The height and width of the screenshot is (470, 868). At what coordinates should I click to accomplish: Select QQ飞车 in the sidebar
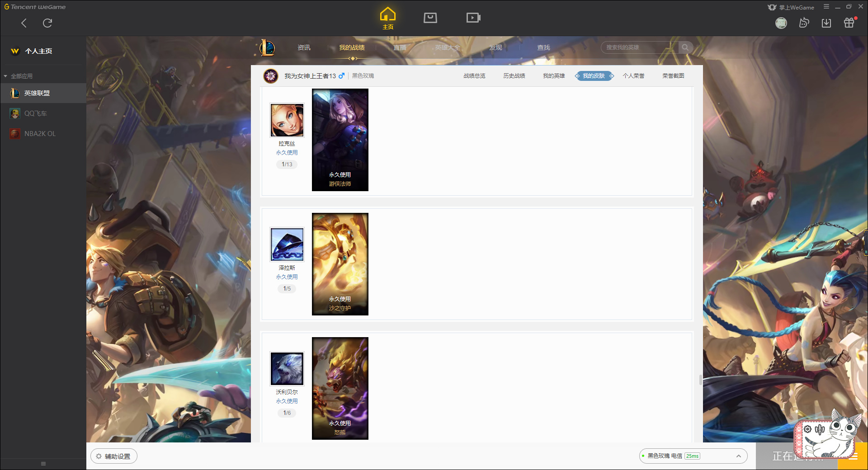point(43,113)
